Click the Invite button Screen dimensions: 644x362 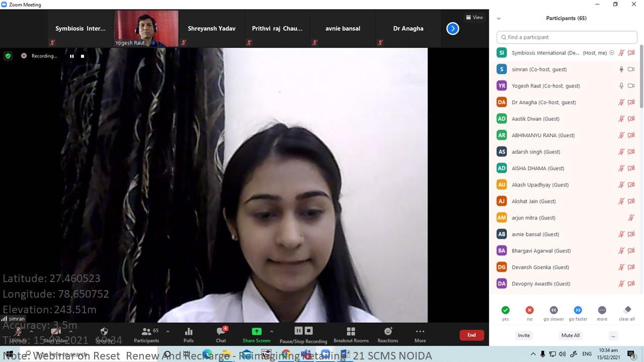524,335
